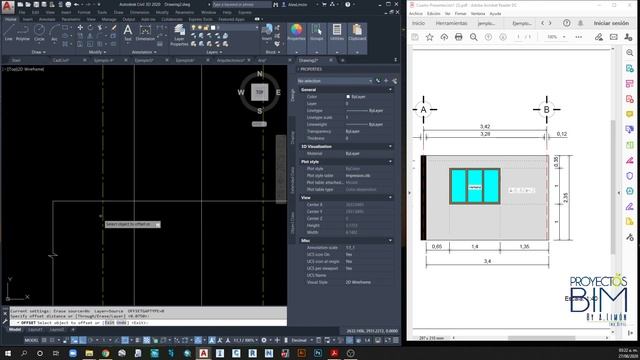Screen dimensions: 640x360
Task: Print the PDF in Acrobat Reader
Action: (x=458, y=37)
